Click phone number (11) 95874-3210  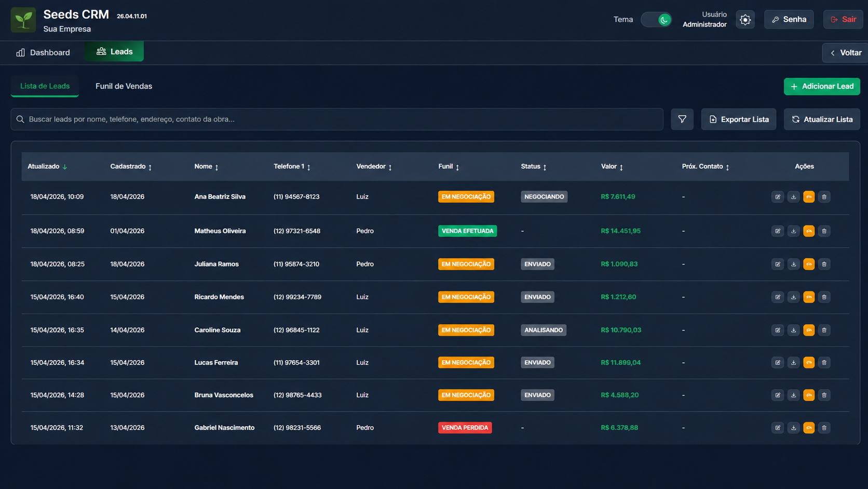(296, 264)
